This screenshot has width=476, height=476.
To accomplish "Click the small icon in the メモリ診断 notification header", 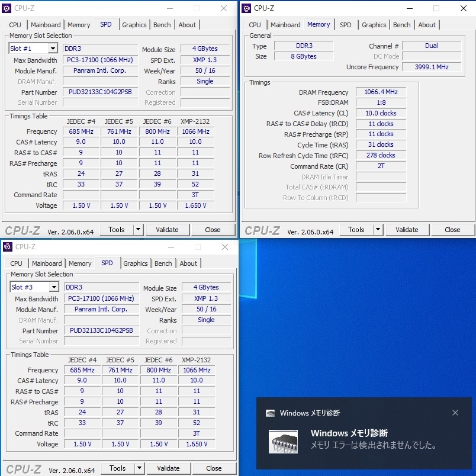I will click(271, 413).
